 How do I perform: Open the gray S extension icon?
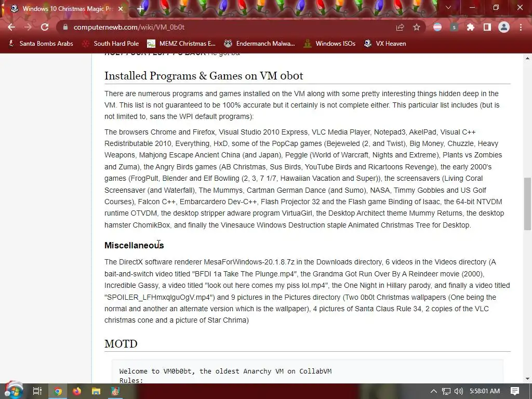pos(454,27)
